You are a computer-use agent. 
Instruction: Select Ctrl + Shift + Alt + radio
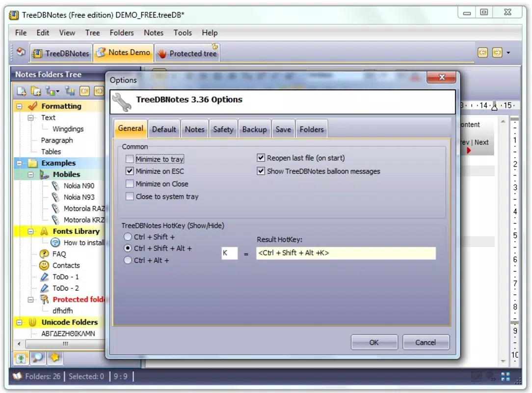click(x=128, y=248)
